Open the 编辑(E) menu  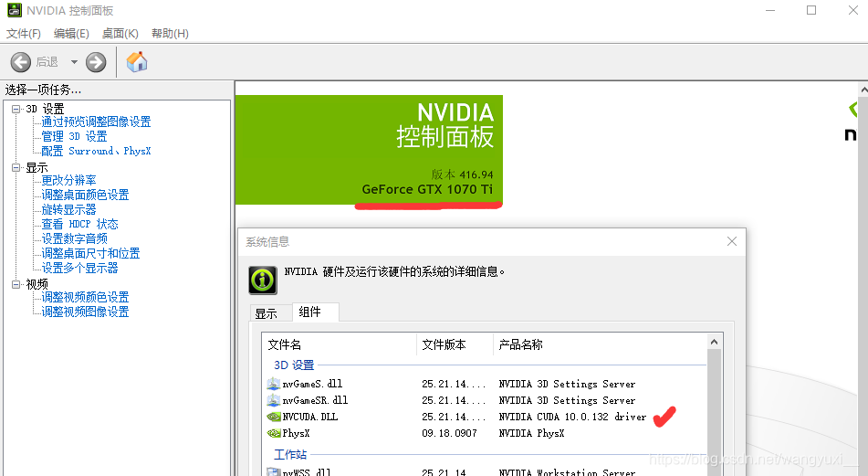(71, 34)
